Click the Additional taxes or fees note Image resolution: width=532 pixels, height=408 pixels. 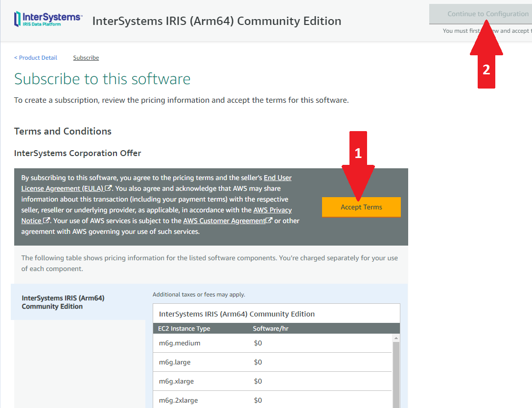199,295
